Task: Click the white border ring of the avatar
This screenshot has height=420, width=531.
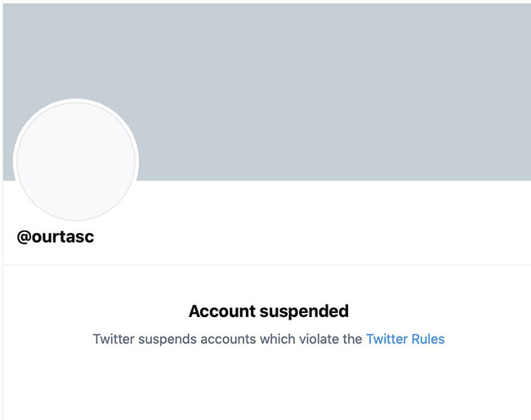Action: [77, 101]
